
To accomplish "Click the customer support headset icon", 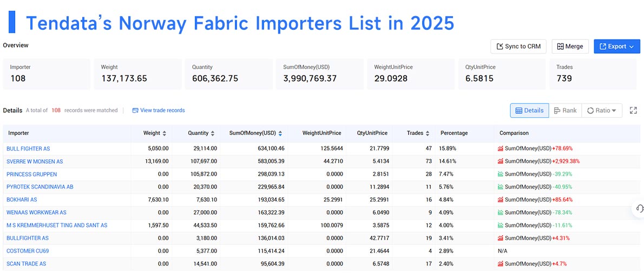I will (639, 209).
